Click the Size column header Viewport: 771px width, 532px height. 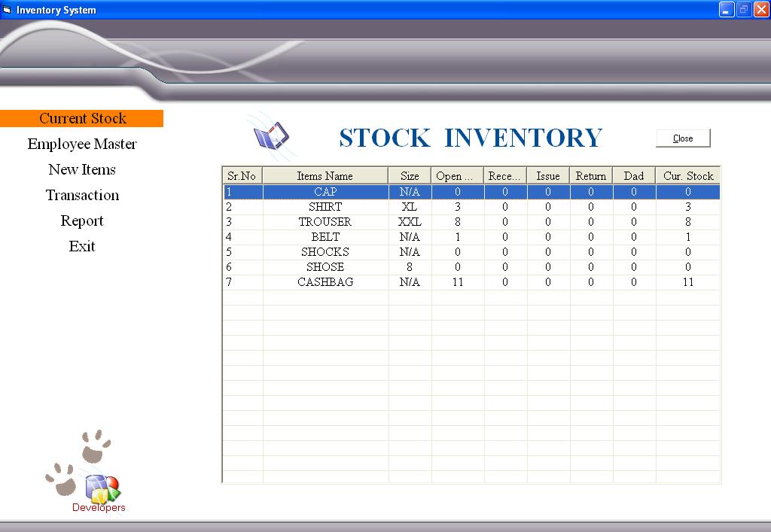pos(410,176)
